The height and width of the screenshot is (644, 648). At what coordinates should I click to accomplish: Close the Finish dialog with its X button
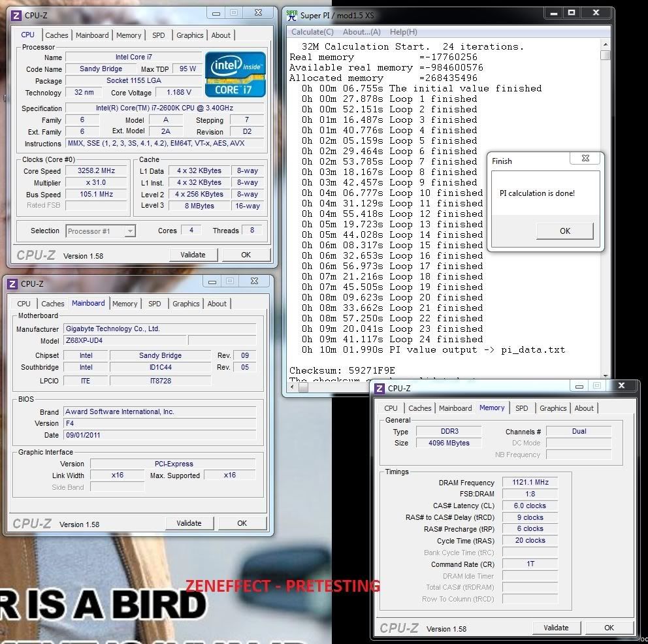click(585, 158)
